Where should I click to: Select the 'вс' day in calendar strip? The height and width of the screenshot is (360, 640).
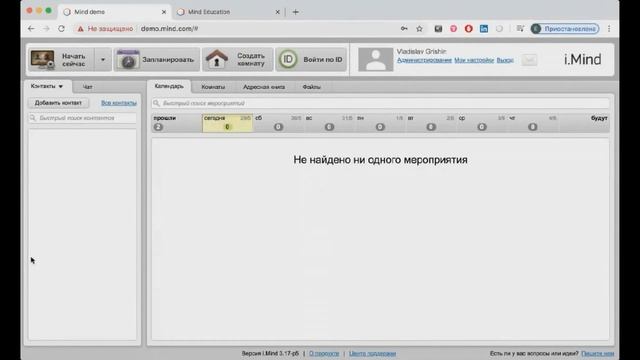329,123
